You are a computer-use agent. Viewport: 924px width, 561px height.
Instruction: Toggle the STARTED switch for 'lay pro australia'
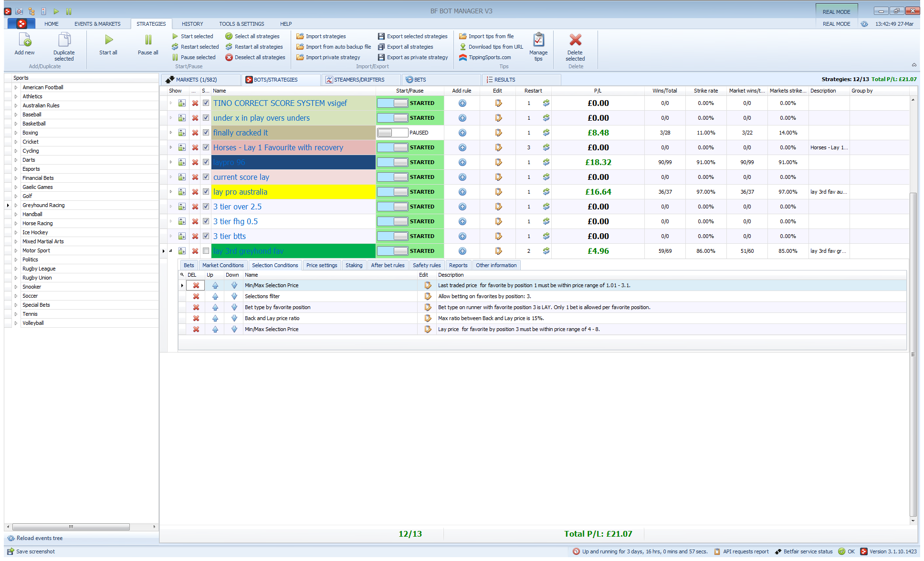click(392, 192)
